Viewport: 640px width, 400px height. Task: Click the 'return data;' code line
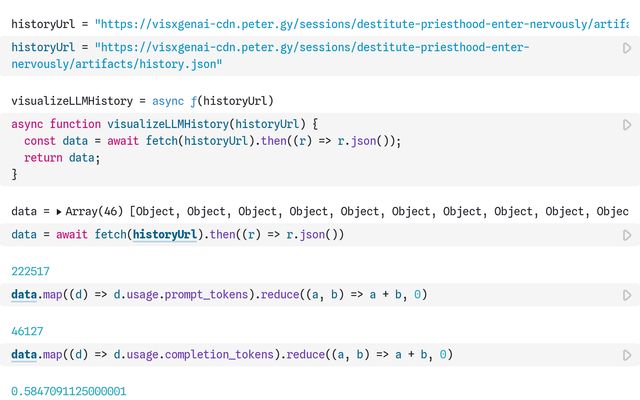coord(62,158)
